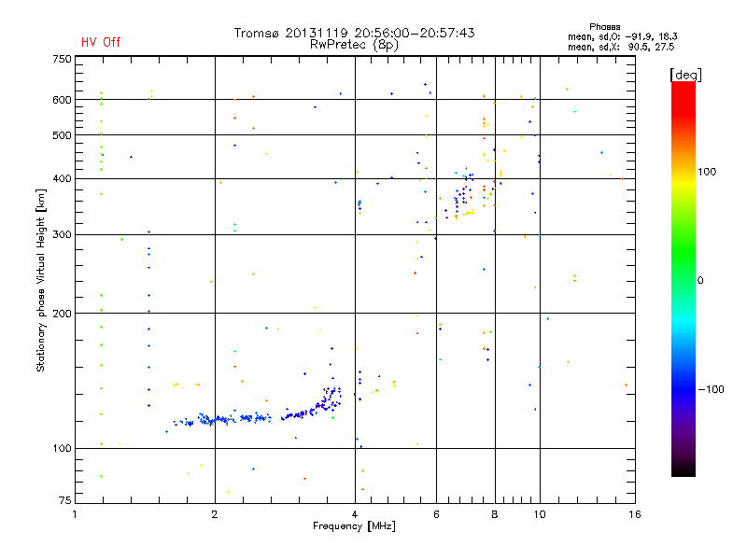Image resolution: width=747 pixels, height=560 pixels.
Task: Pick the yellow color bar region near 100
Action: tap(683, 173)
